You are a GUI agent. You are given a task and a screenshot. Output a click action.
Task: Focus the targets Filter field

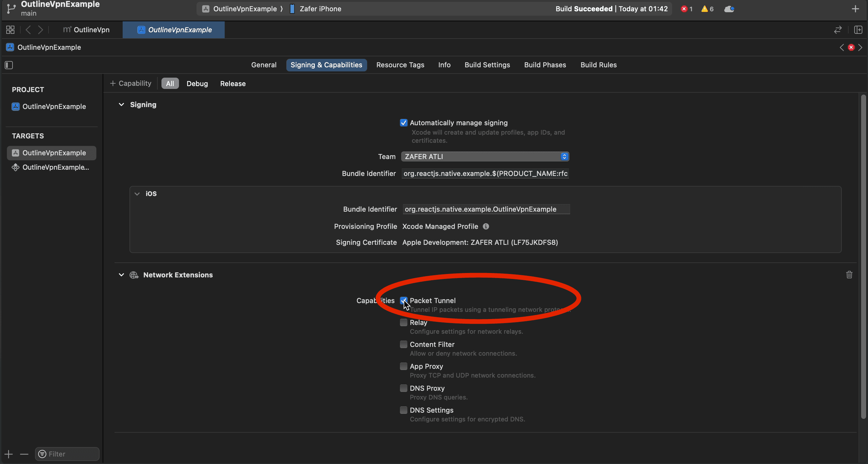click(67, 454)
